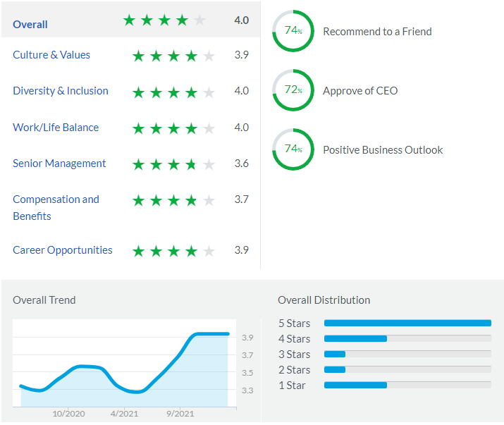Image resolution: width=504 pixels, height=425 pixels.
Task: Click Compensation and Benefits star rating
Action: pyautogui.click(x=173, y=201)
